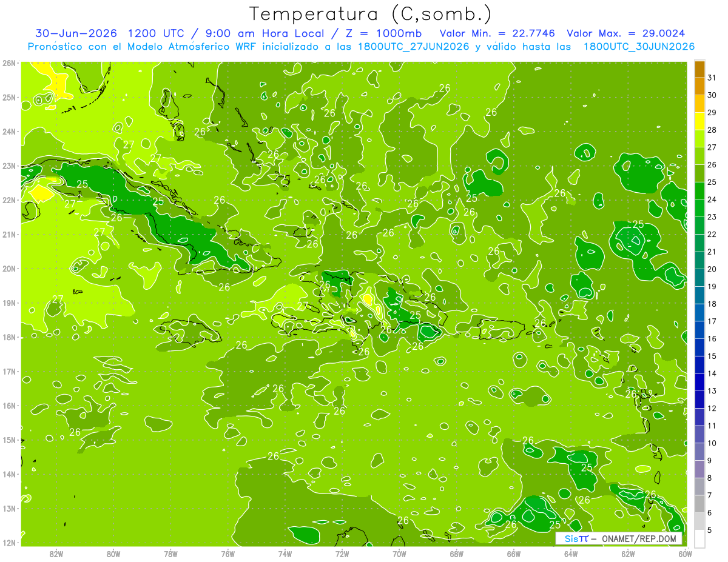
Task: Click the legend band between 27 and 28
Action: tap(699, 139)
